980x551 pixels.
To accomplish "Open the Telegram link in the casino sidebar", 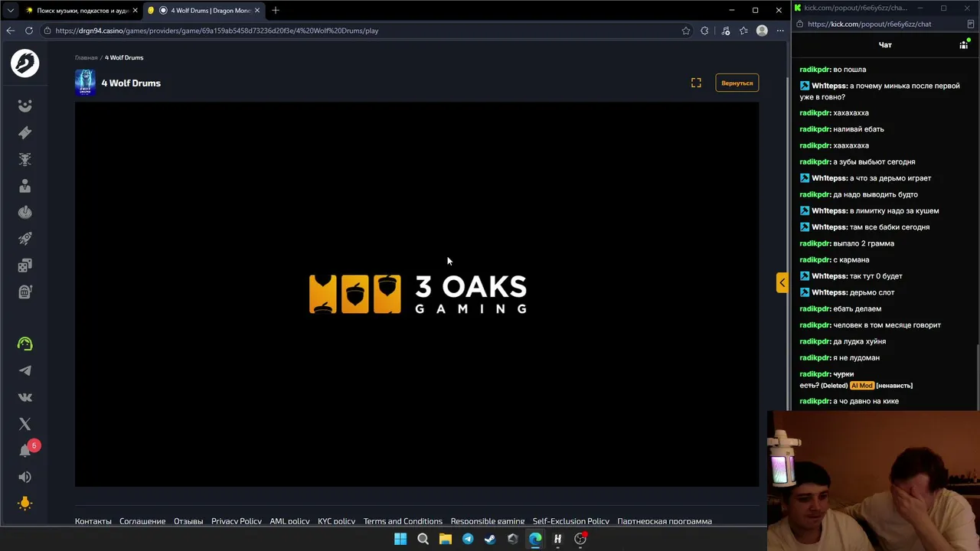I will point(24,370).
